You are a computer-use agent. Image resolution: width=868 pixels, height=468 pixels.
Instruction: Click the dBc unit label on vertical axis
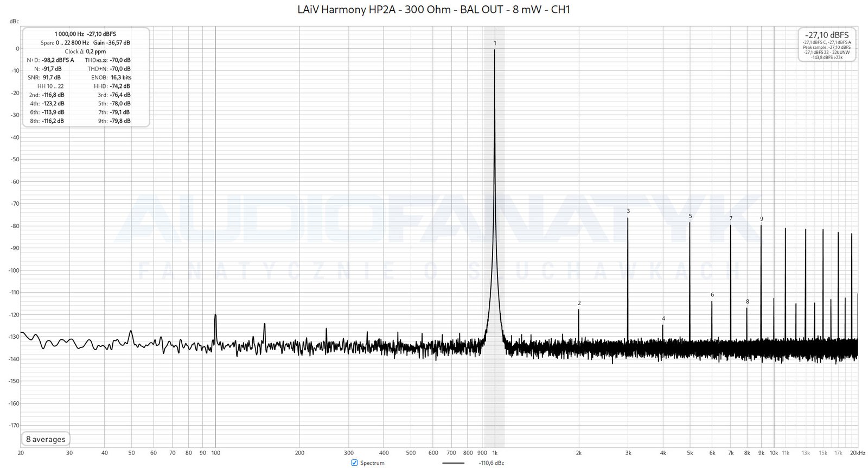coord(14,21)
